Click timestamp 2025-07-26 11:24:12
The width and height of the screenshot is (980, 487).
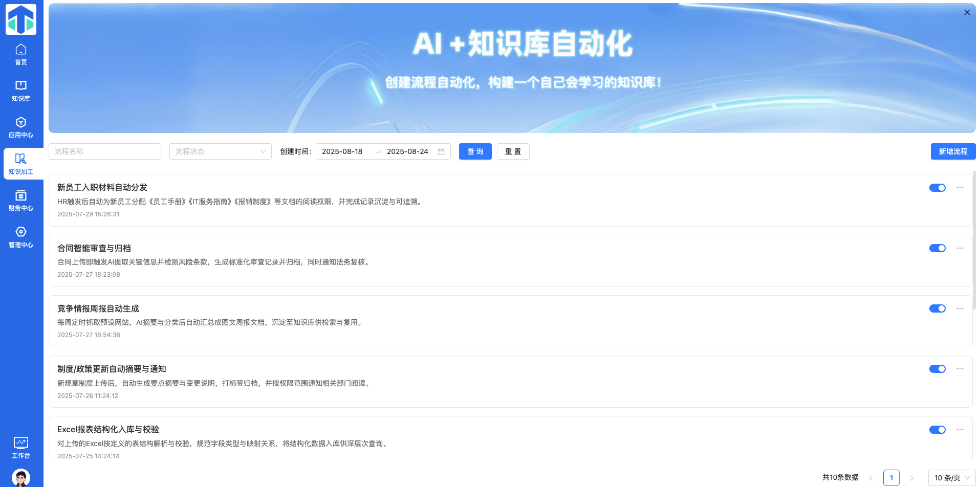pyautogui.click(x=88, y=396)
